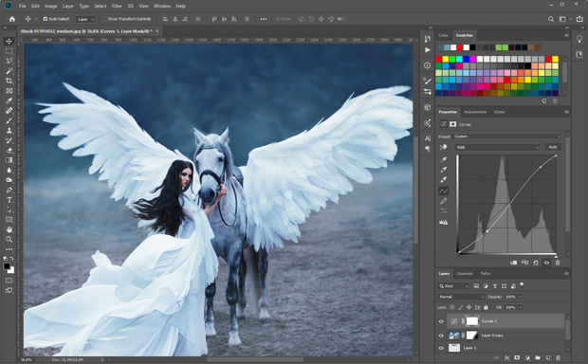Click the three-dots more options in options bar

[264, 19]
